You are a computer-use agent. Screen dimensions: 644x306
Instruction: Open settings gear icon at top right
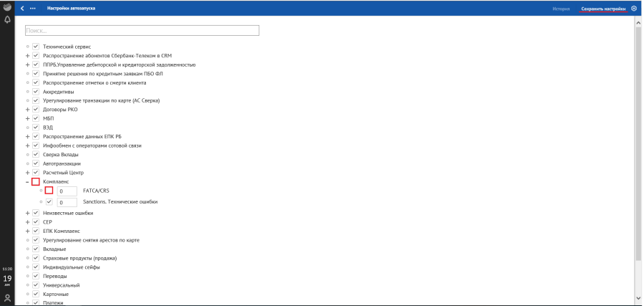634,8
